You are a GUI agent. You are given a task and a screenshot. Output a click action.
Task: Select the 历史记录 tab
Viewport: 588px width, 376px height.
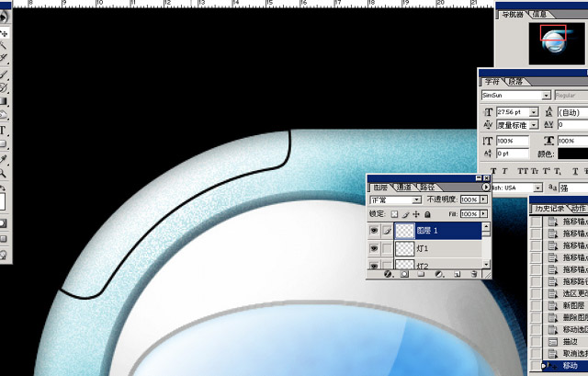pos(549,209)
